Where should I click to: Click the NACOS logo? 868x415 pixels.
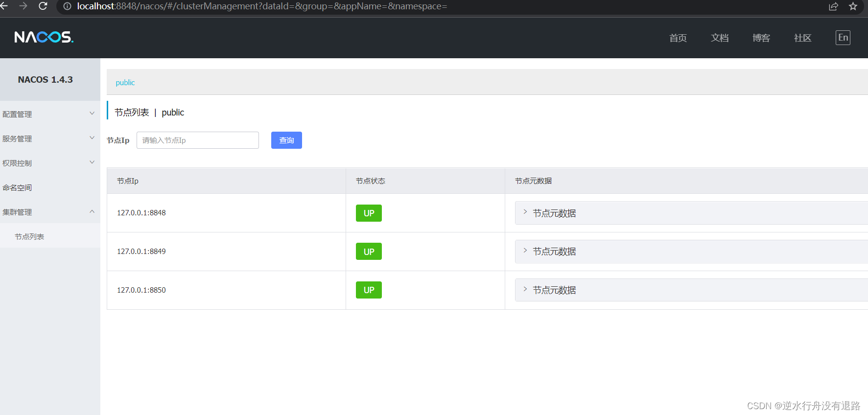44,37
